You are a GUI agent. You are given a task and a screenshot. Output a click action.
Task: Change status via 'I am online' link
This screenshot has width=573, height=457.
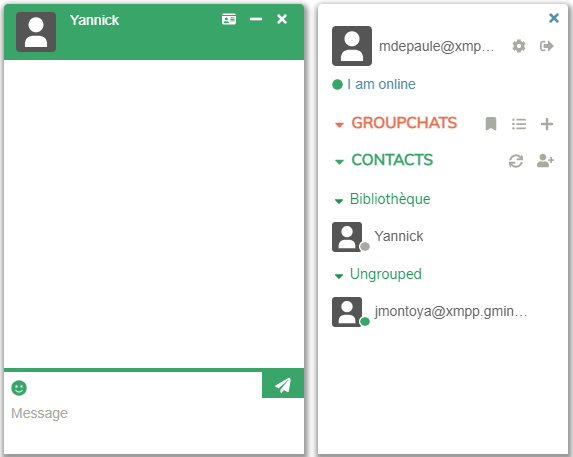(x=381, y=84)
